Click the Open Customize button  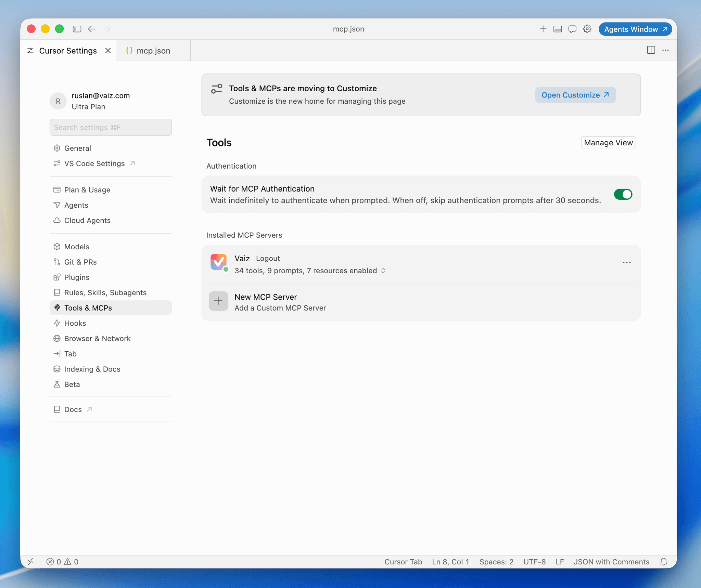575,95
